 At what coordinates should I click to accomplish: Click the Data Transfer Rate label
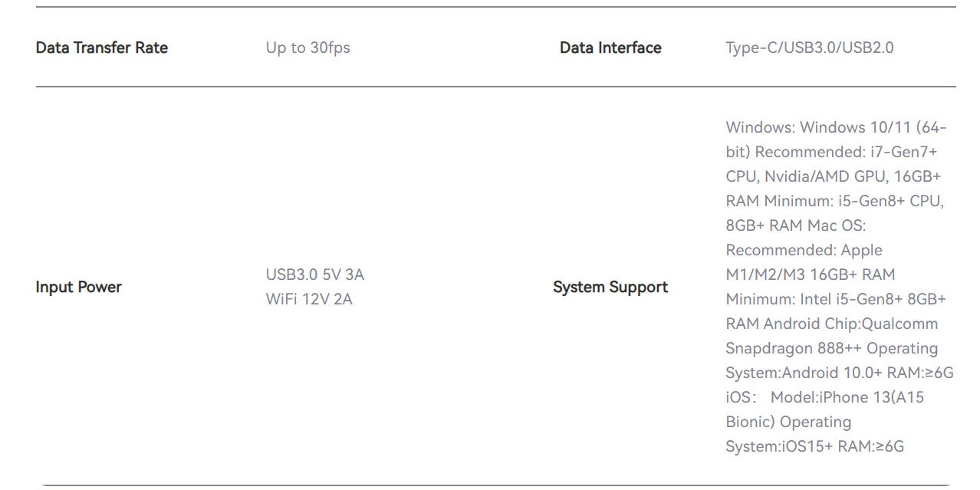click(x=101, y=48)
